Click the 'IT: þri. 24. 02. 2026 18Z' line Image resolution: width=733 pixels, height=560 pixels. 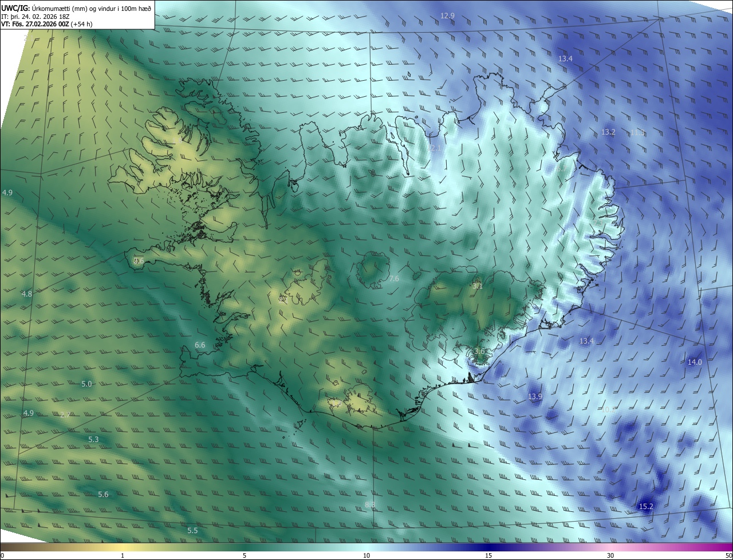tap(35, 17)
